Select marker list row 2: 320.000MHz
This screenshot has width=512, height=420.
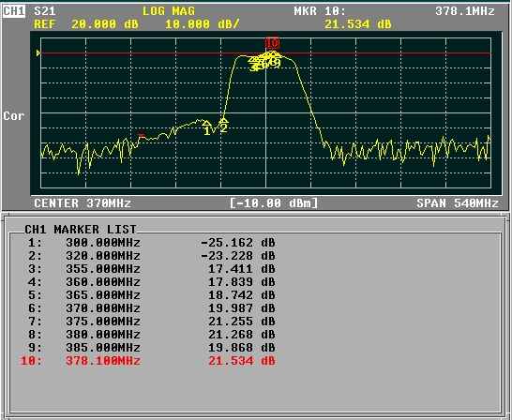[x=152, y=256]
